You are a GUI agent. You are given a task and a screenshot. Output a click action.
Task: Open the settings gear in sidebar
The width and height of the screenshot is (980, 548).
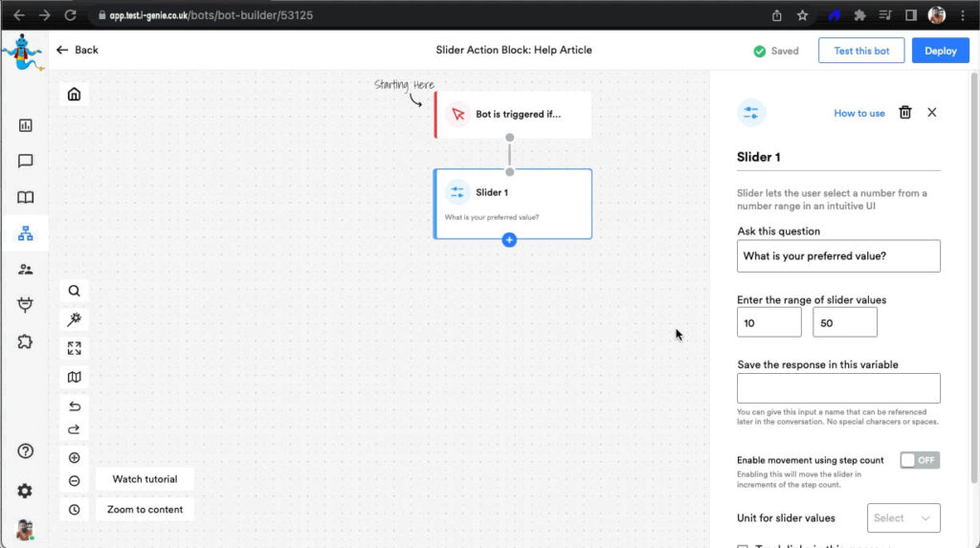pyautogui.click(x=26, y=491)
